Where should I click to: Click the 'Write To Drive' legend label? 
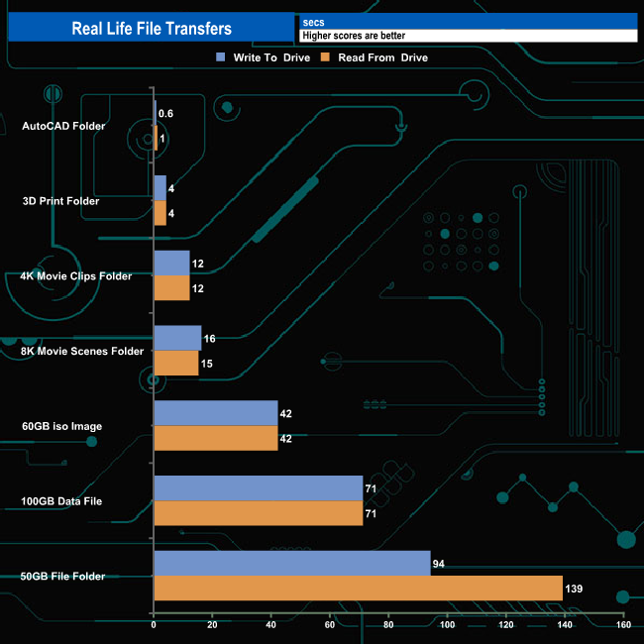click(271, 57)
